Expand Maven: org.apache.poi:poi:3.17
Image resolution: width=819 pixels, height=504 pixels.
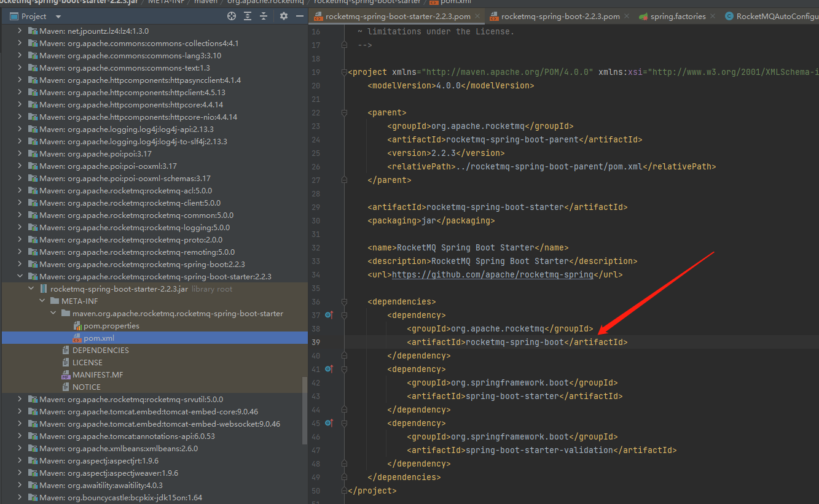[x=20, y=153]
